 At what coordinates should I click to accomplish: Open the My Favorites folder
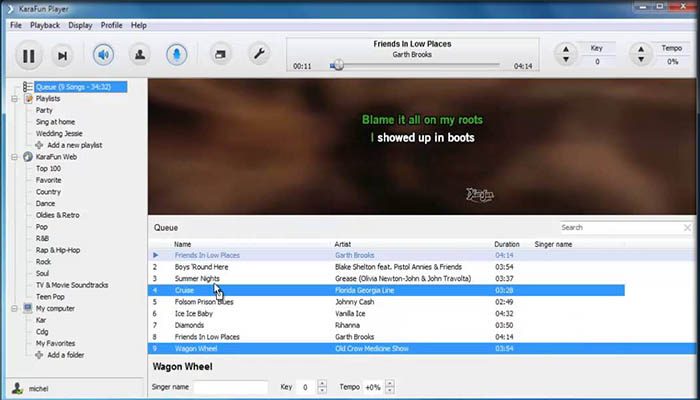pyautogui.click(x=55, y=343)
